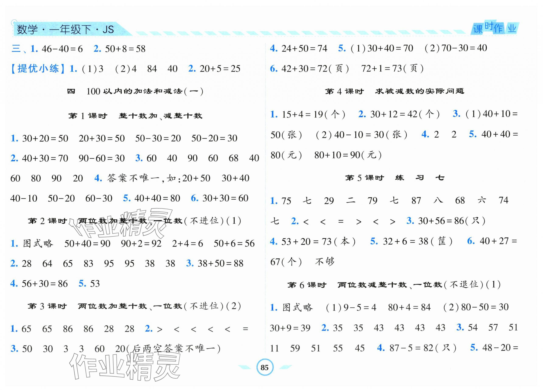Click heading 第5课时 练习七
This screenshot has width=543, height=392.
(x=395, y=178)
